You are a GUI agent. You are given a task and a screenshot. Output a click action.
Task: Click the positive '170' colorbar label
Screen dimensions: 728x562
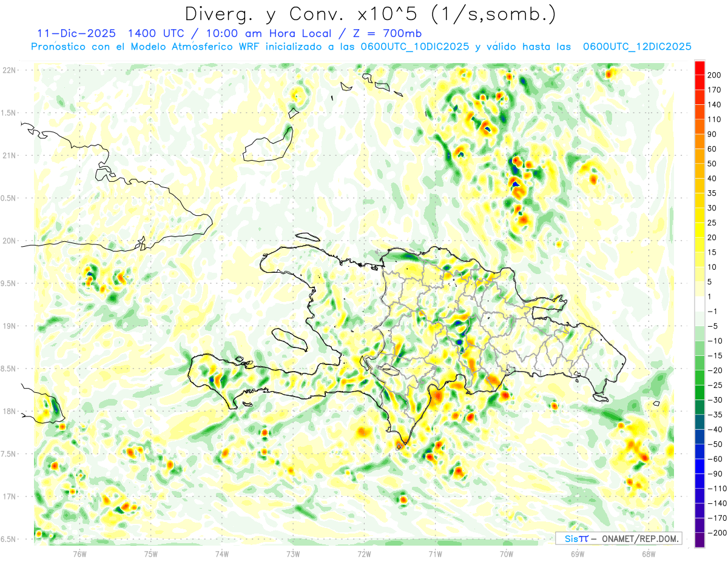point(715,90)
